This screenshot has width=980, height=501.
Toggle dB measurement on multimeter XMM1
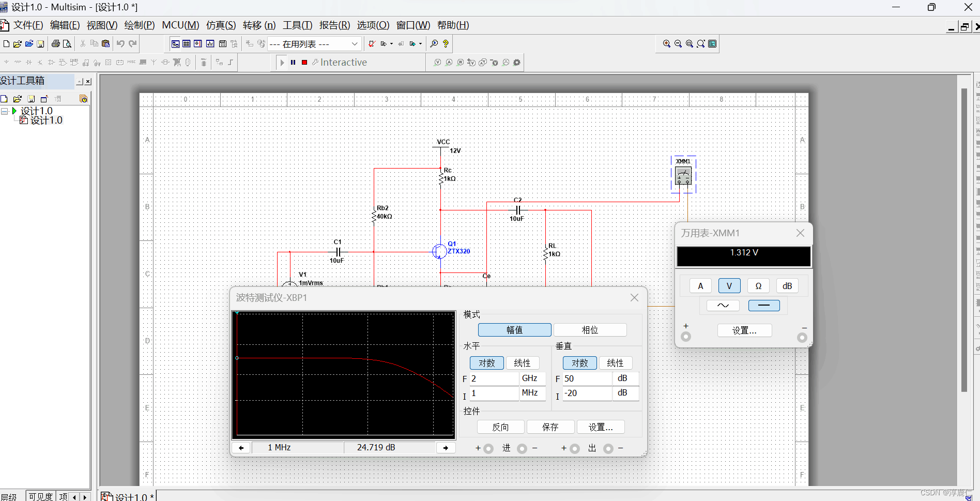click(787, 285)
